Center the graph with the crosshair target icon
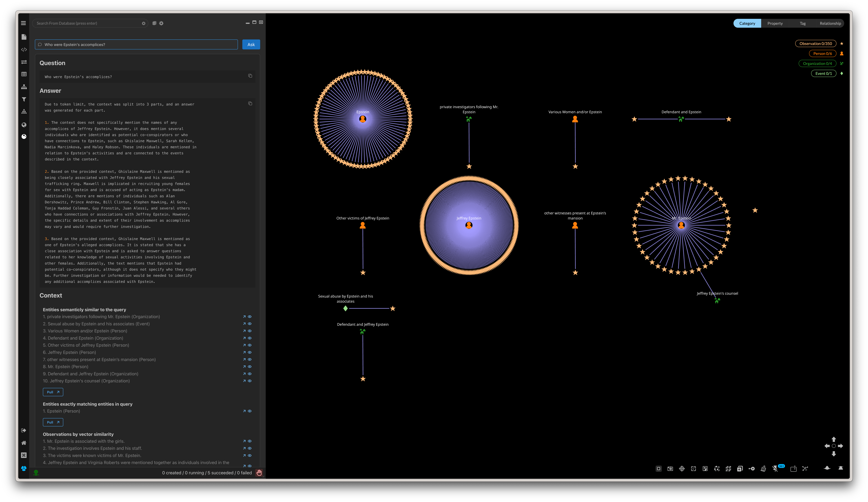 coord(682,469)
